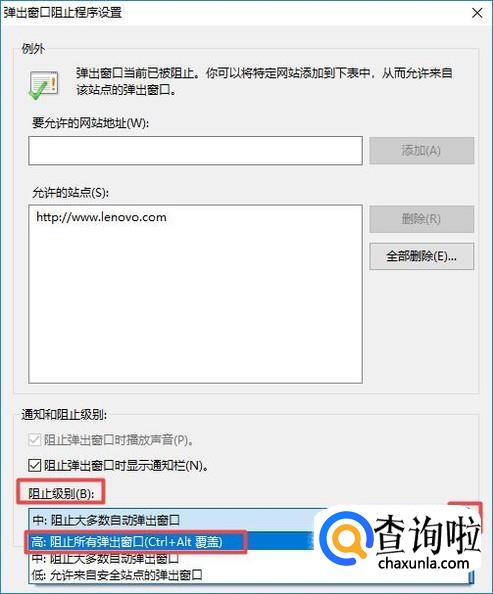The height and width of the screenshot is (594, 493).
Task: Click the 阻止级别(B): label
Action: pyautogui.click(x=61, y=494)
